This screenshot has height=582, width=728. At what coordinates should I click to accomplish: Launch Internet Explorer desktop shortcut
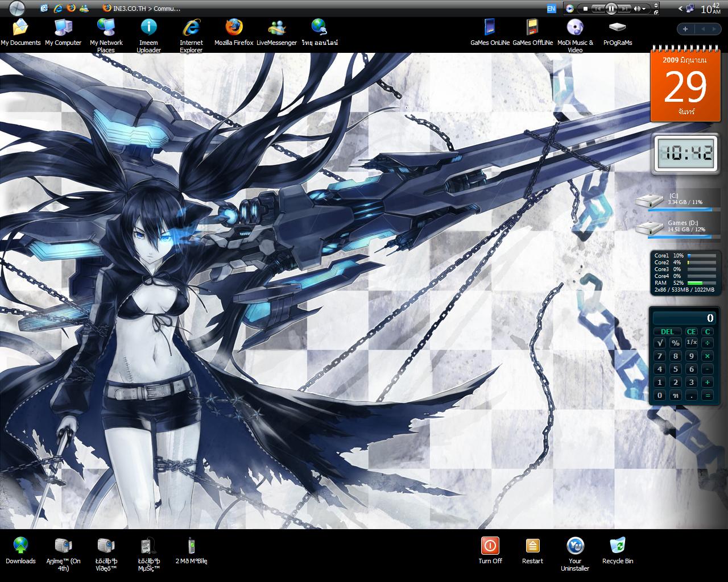tap(191, 36)
